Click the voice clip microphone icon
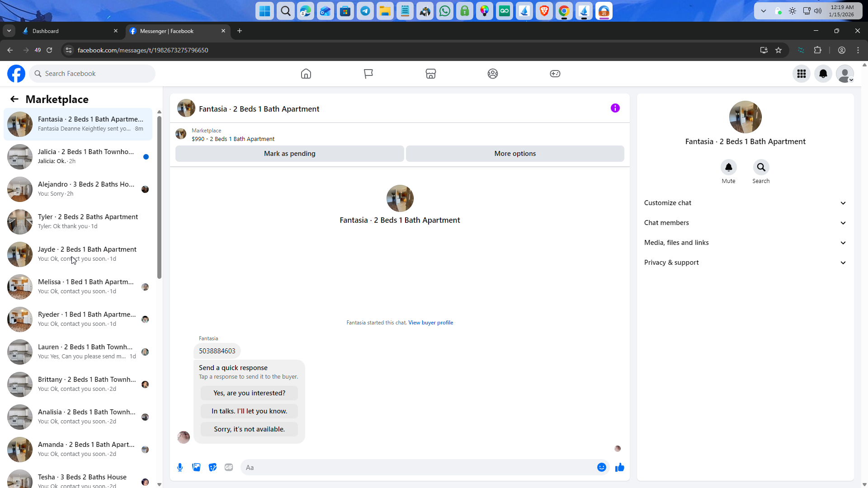 pyautogui.click(x=180, y=467)
